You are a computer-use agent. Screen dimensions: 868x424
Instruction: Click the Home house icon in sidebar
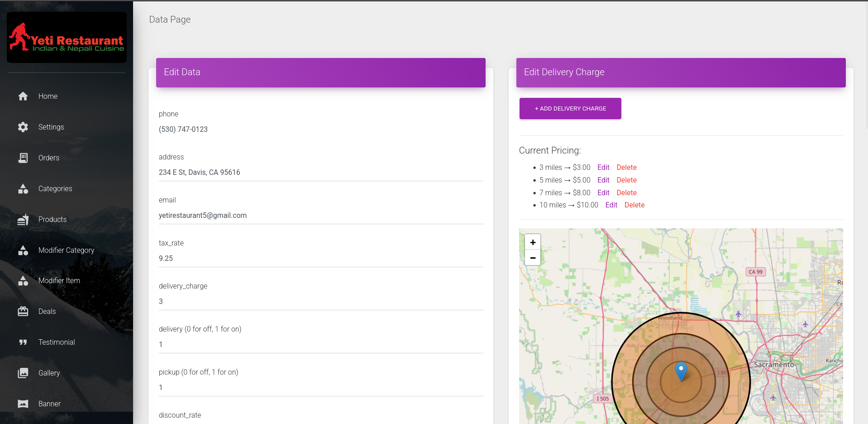click(23, 96)
